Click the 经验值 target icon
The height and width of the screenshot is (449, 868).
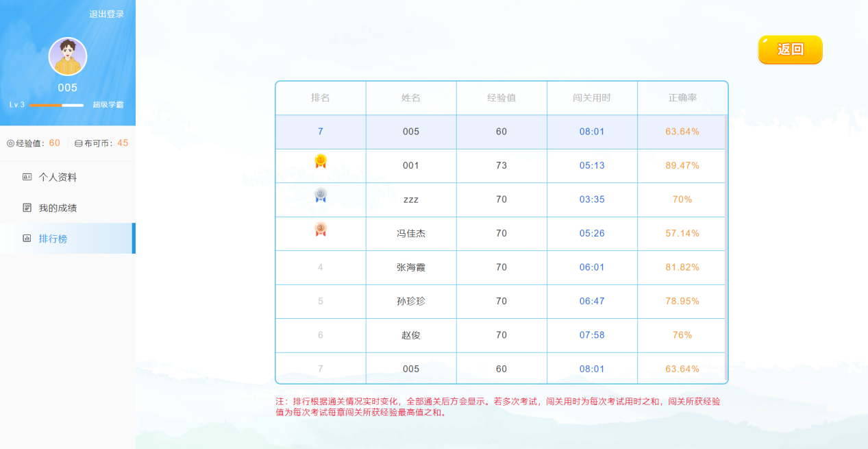point(10,143)
